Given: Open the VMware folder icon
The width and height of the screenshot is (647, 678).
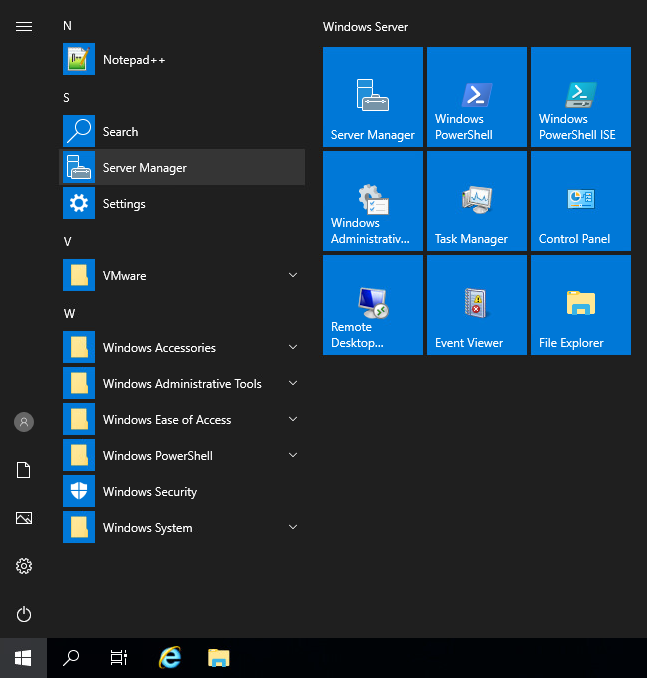Looking at the screenshot, I should pos(79,275).
